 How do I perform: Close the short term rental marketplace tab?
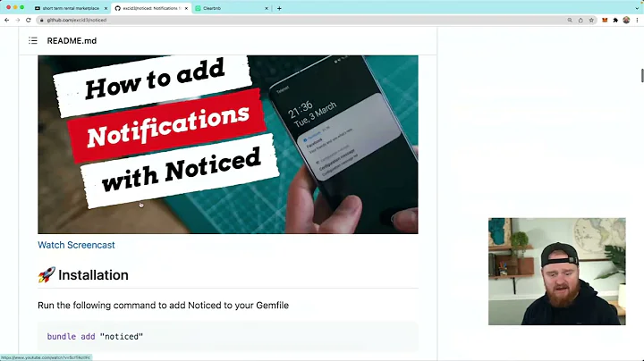click(x=106, y=8)
